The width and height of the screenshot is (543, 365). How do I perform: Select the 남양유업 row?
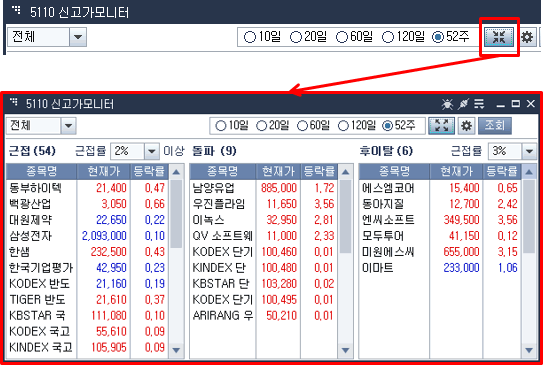(x=264, y=188)
